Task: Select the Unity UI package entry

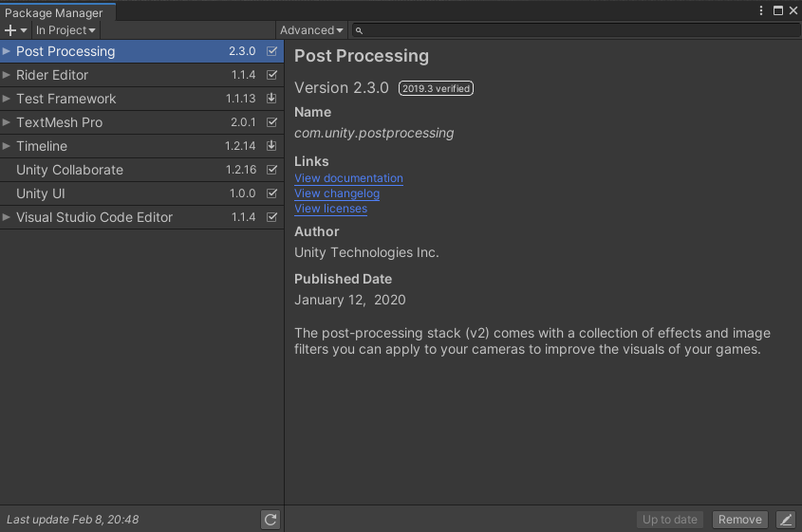Action: coord(141,193)
